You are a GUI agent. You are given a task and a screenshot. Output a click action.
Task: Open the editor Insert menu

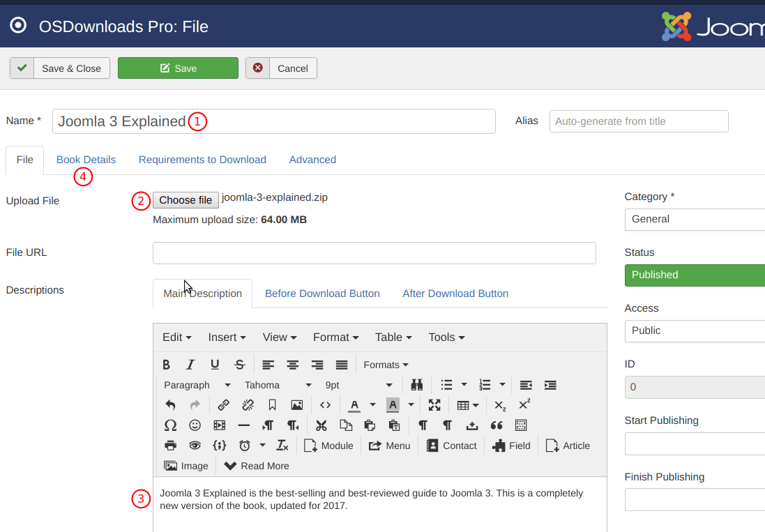point(227,337)
